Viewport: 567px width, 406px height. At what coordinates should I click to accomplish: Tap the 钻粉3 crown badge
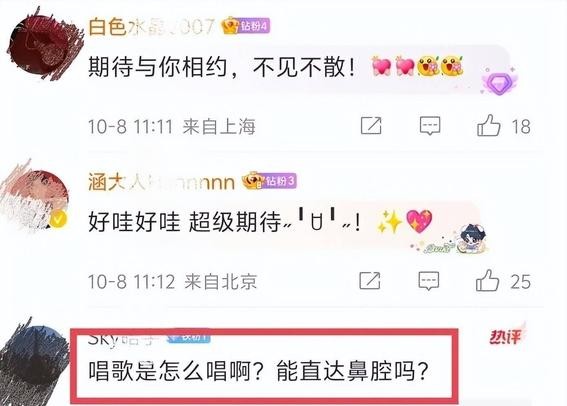(x=270, y=180)
